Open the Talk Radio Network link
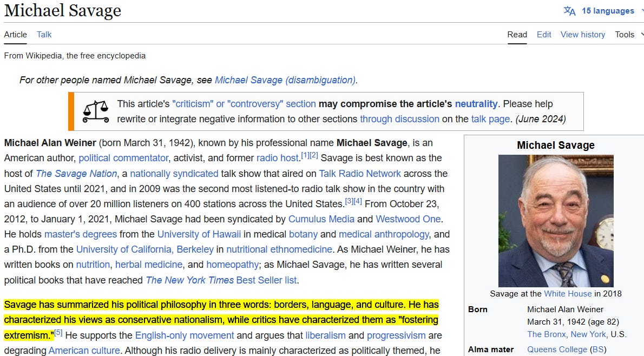 coord(360,174)
